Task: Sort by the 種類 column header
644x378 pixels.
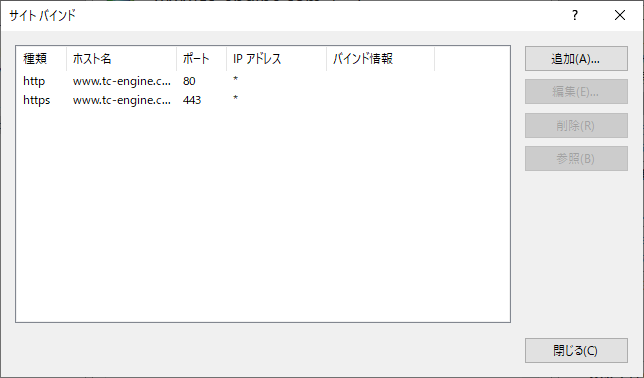Action: (41, 59)
